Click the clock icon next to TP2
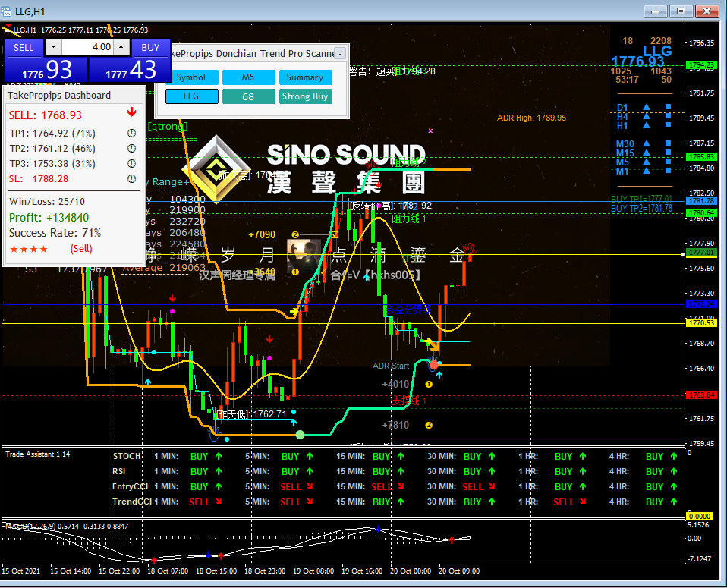727x588 pixels. click(x=132, y=149)
